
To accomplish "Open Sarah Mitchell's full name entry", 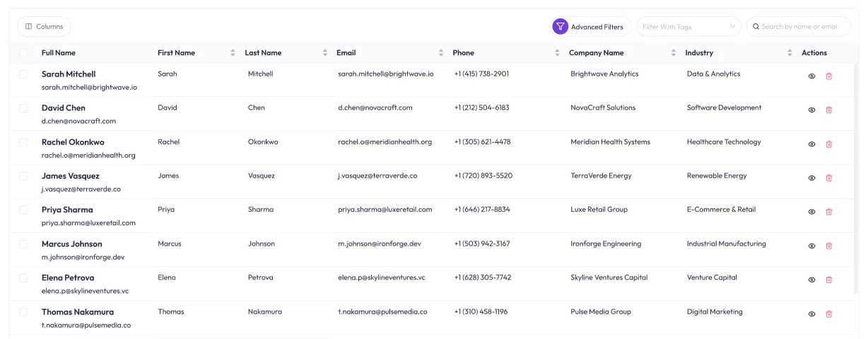I will click(x=69, y=74).
